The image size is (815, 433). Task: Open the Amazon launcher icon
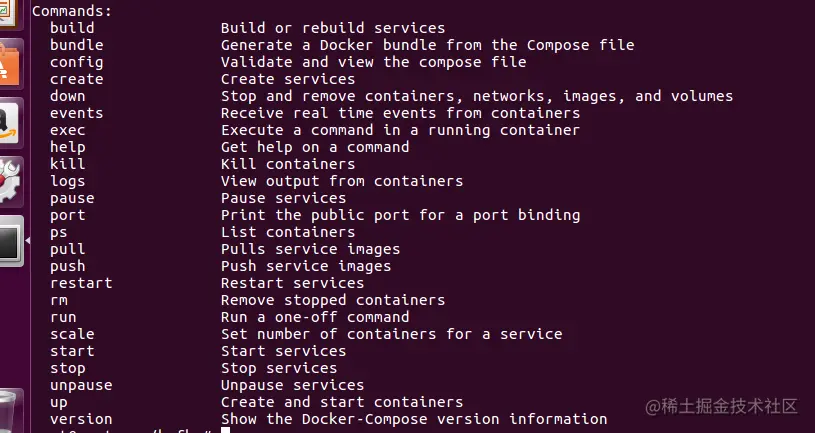[10, 123]
